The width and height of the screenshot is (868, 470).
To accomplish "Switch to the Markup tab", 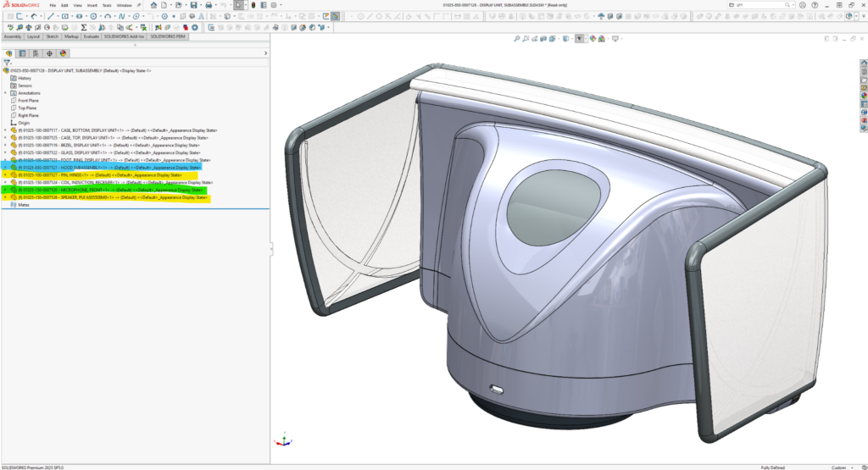I will coord(71,36).
